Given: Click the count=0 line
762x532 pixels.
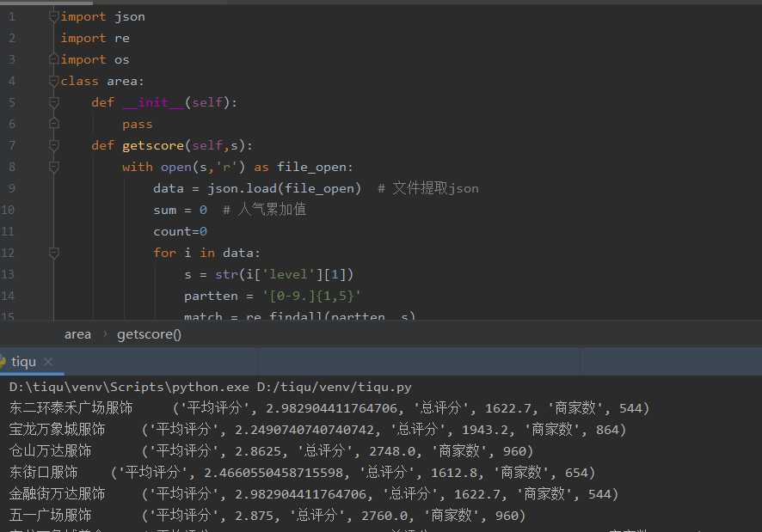Looking at the screenshot, I should [180, 231].
